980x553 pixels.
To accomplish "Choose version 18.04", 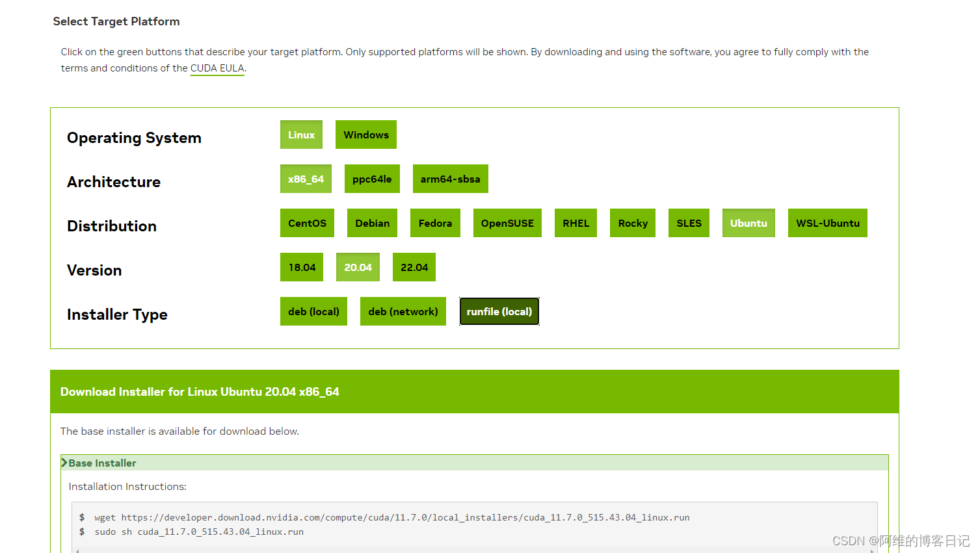I will [302, 267].
